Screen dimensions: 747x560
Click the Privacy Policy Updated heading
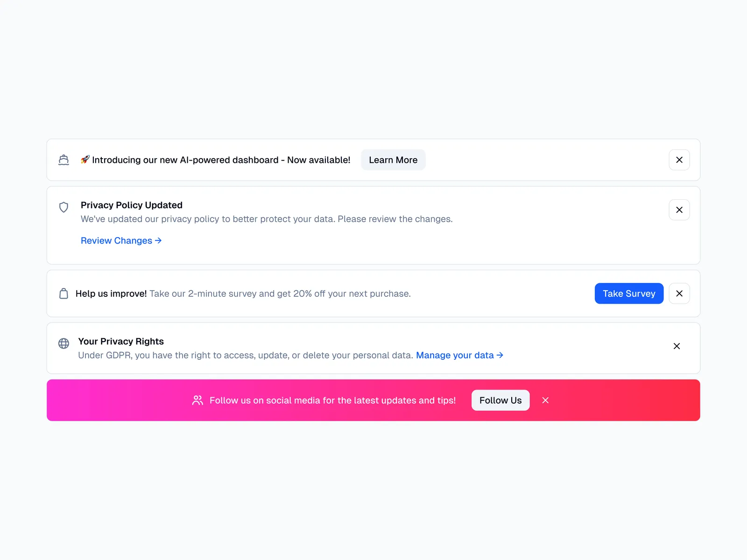(132, 205)
